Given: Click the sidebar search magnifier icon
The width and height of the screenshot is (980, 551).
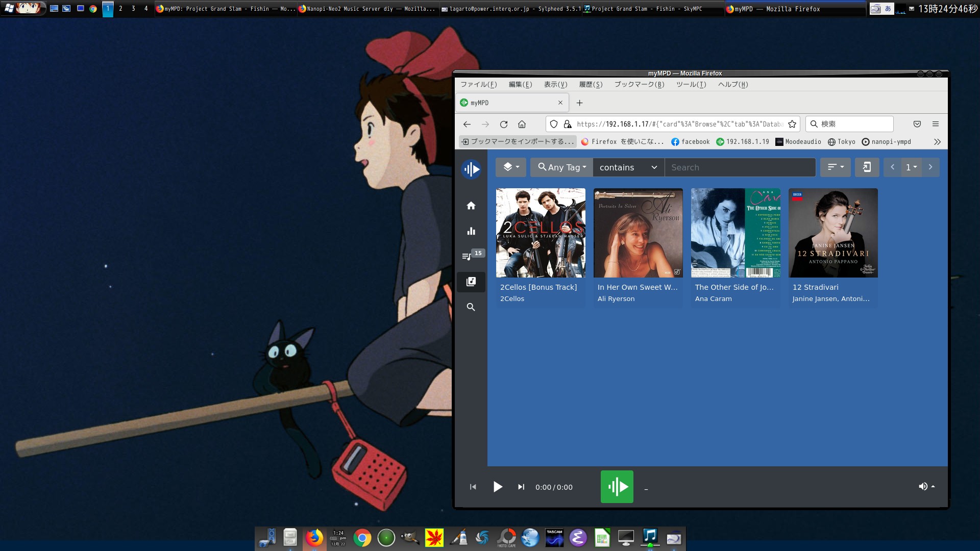Looking at the screenshot, I should point(471,307).
